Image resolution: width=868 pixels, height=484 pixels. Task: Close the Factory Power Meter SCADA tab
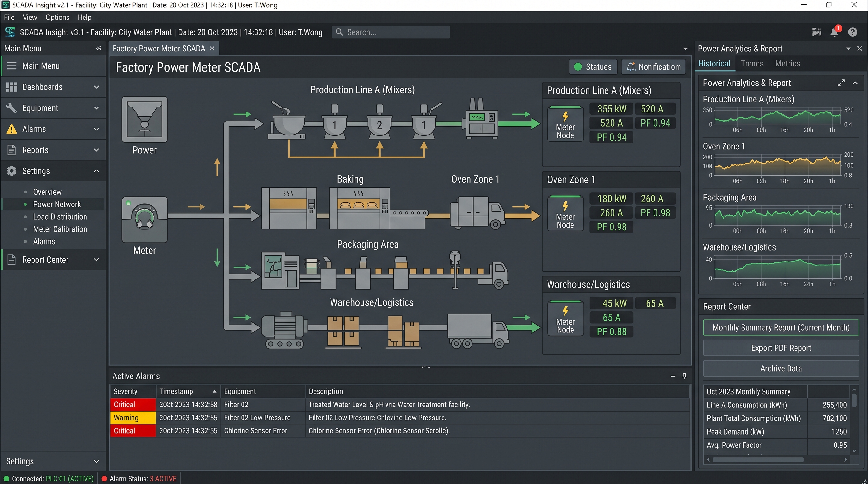(212, 49)
